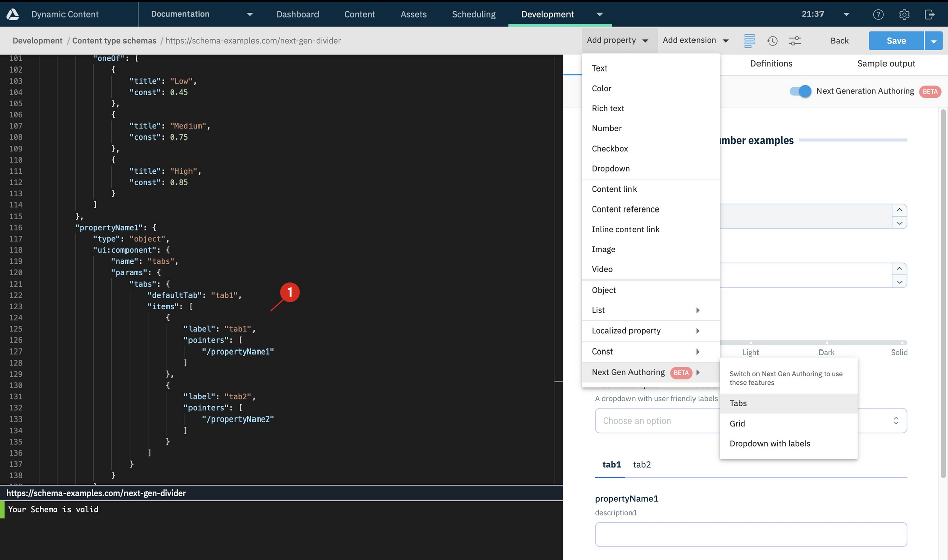Switch to the tab2 tab in preview
948x560 pixels.
[x=642, y=464]
